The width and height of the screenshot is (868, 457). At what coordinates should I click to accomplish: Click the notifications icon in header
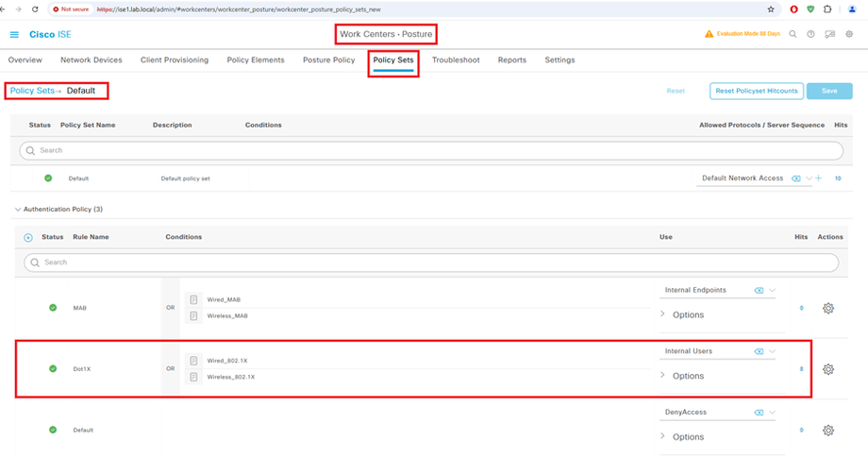click(x=830, y=34)
